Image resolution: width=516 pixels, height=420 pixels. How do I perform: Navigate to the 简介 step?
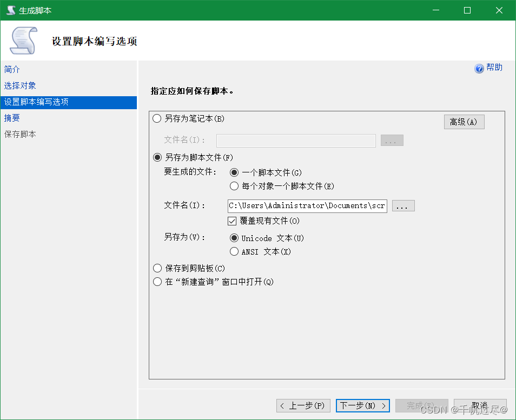(x=11, y=69)
